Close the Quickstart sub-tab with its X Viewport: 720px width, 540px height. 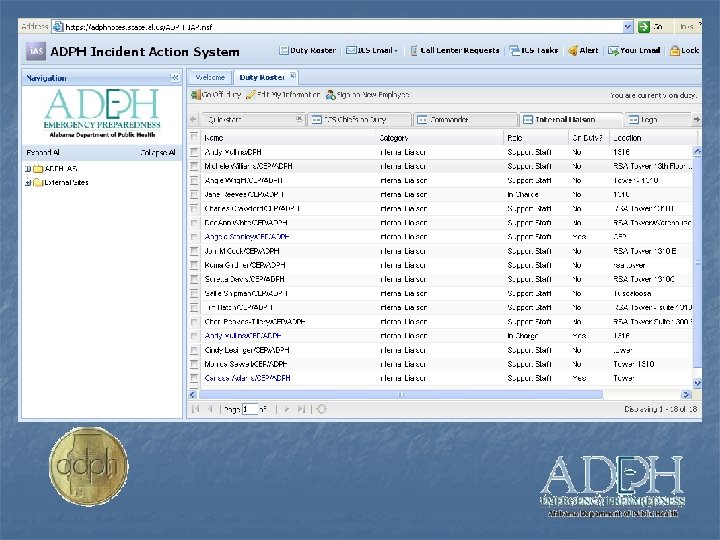pos(299,119)
